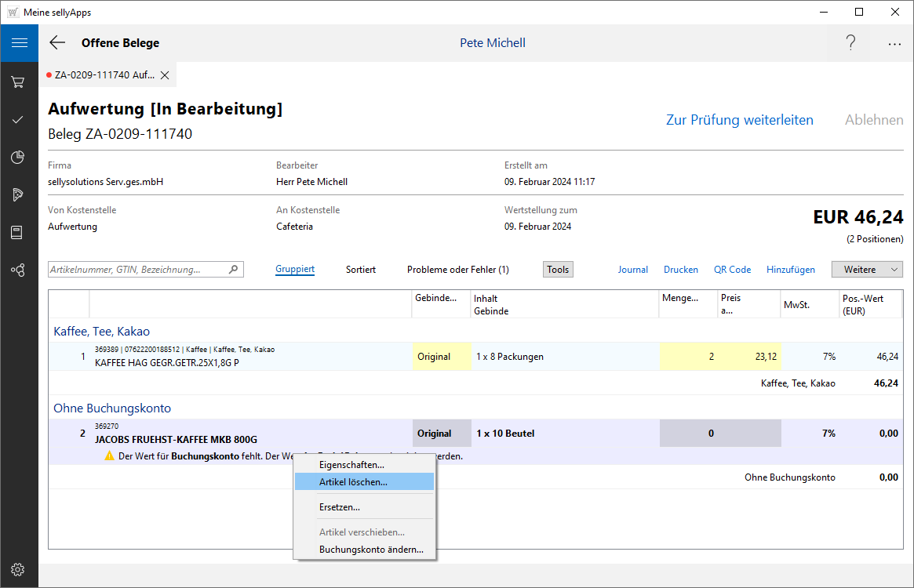
Task: Click the shopping cart sidebar icon
Action: (18, 82)
